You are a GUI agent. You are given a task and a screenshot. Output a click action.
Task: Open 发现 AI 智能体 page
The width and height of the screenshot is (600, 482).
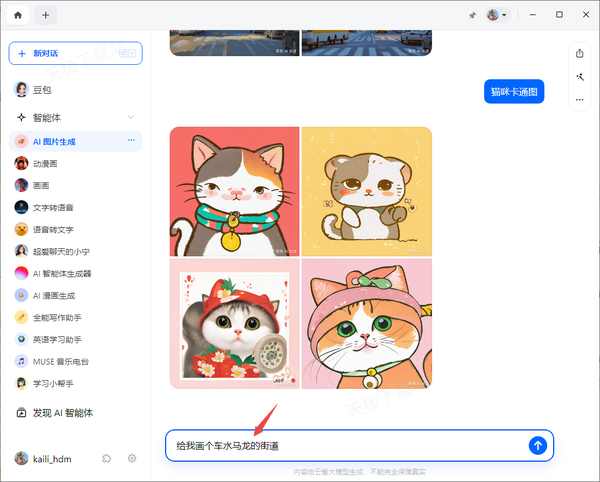(75, 413)
